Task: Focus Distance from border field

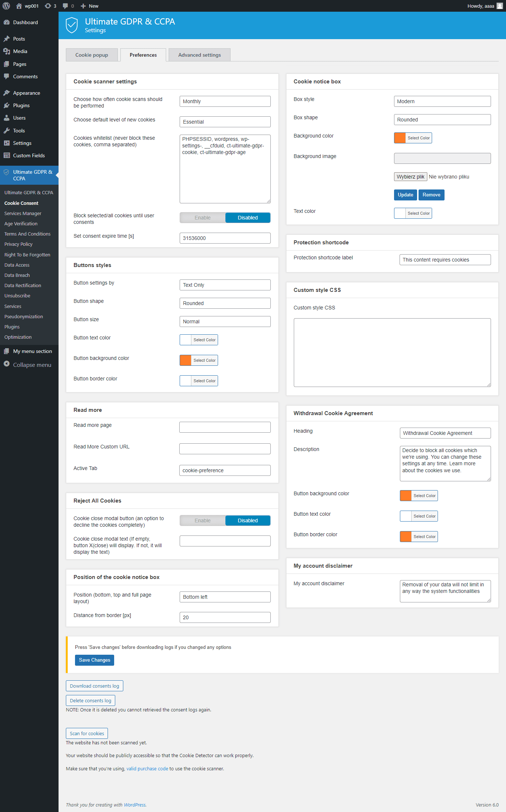Action: click(x=225, y=617)
